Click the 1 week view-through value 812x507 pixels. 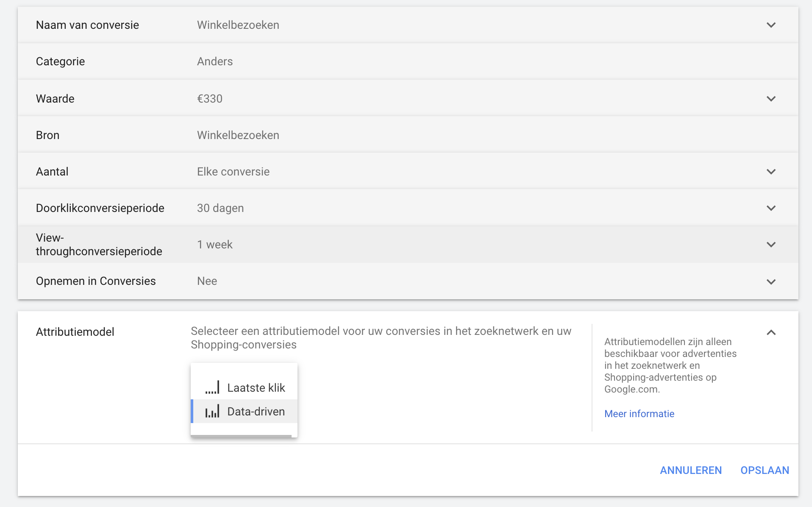[x=215, y=245]
